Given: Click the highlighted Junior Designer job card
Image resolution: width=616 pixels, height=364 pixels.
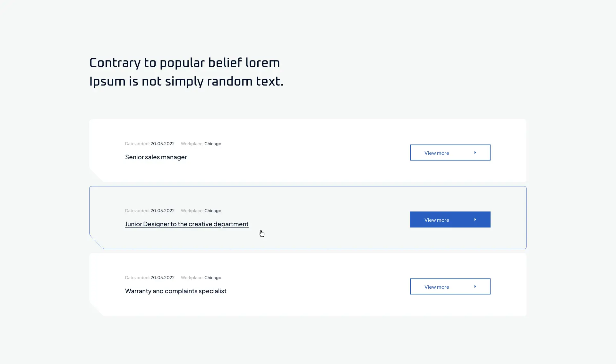Looking at the screenshot, I should tap(308, 218).
